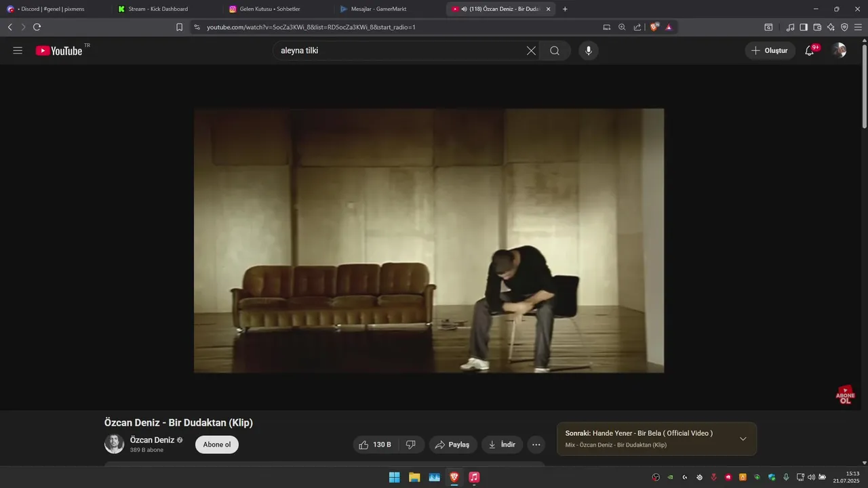Open Özcan Deniz channel avatar

coord(114,444)
